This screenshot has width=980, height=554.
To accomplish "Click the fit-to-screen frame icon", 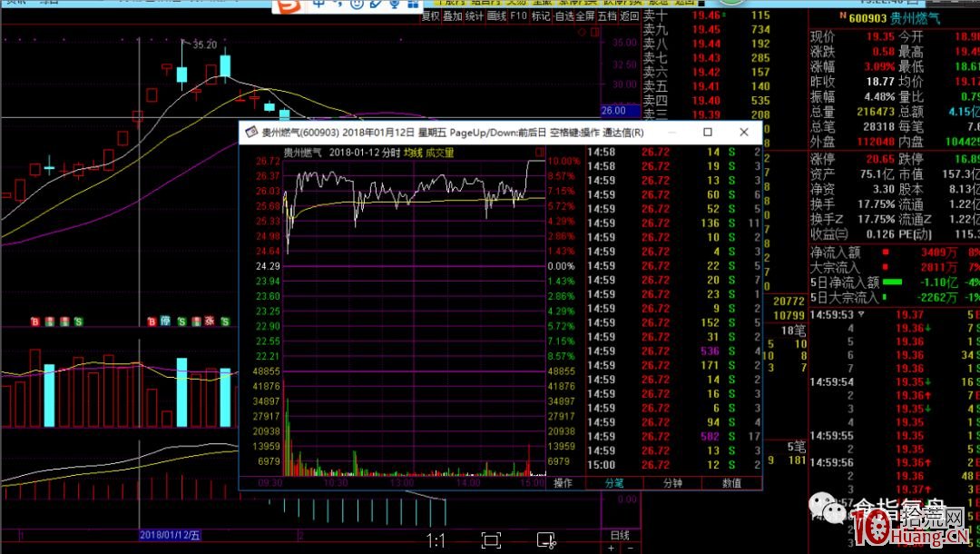I will pyautogui.click(x=491, y=540).
